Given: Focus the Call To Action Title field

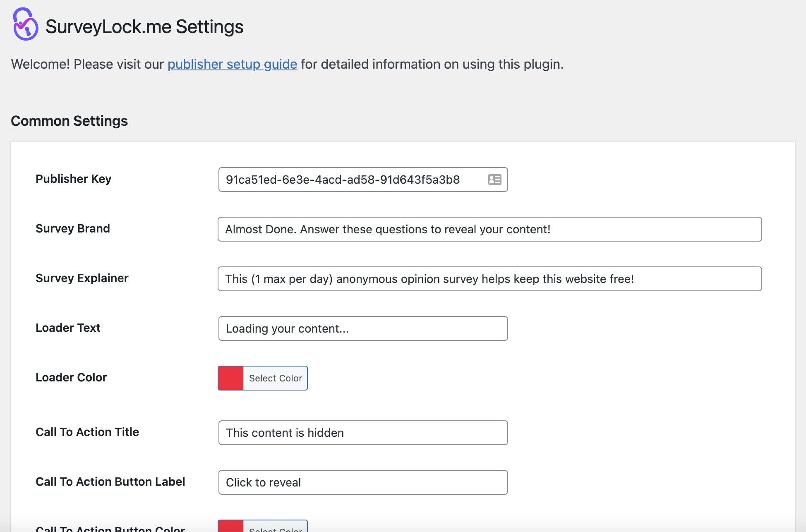Looking at the screenshot, I should (x=363, y=433).
